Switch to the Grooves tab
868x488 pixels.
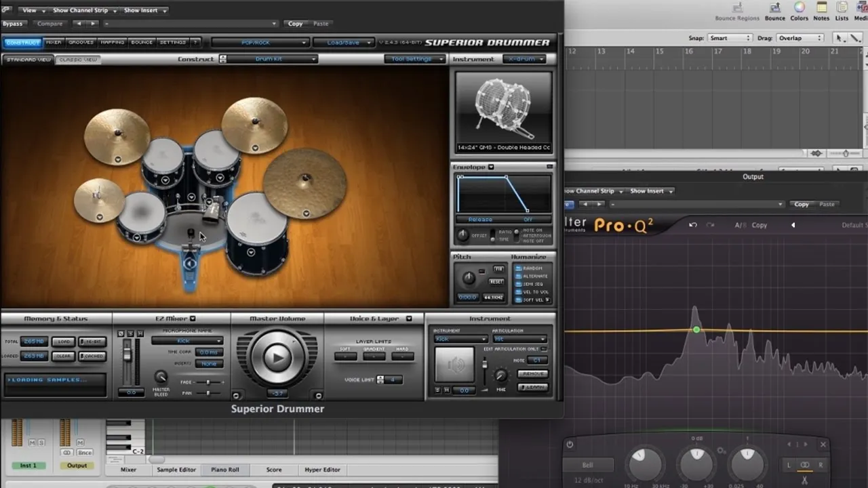click(81, 42)
